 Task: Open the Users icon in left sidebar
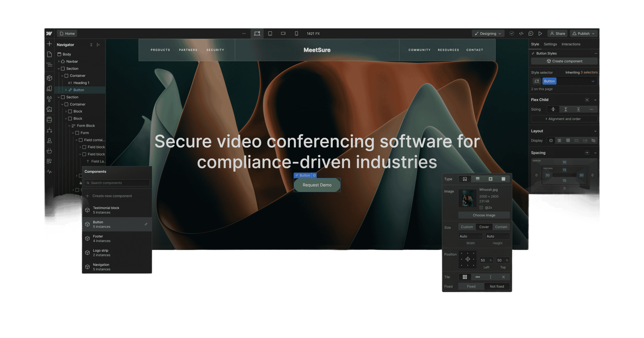[x=49, y=141]
